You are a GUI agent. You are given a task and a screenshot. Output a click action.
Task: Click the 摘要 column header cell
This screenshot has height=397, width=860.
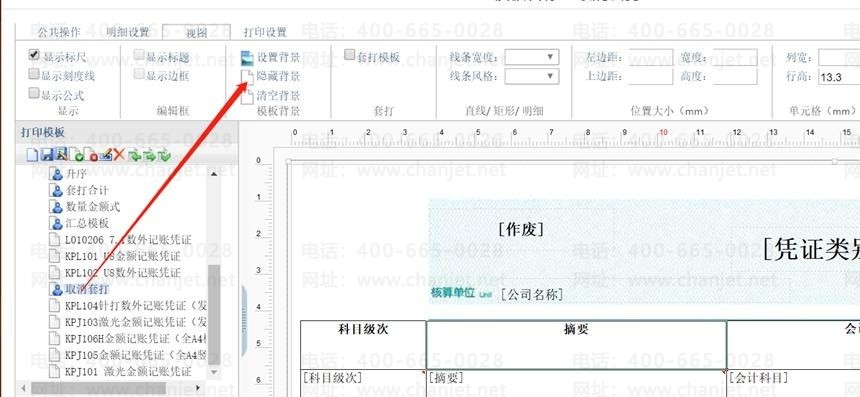[x=576, y=345]
